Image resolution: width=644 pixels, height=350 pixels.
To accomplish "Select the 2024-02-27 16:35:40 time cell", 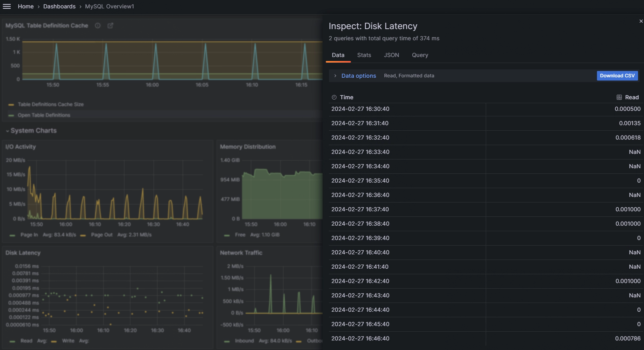I will click(x=407, y=181).
